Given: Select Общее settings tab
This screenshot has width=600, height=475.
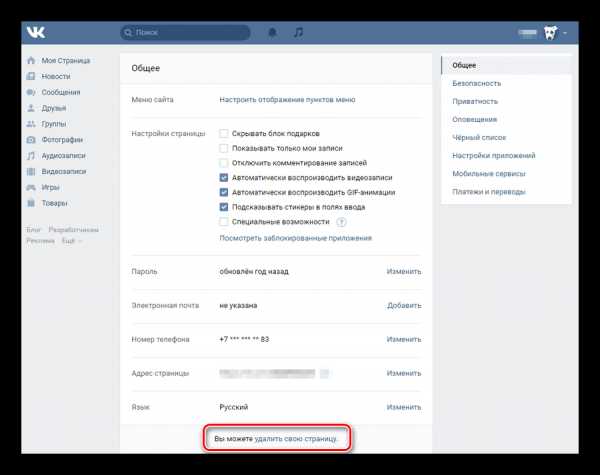Looking at the screenshot, I should 506,65.
